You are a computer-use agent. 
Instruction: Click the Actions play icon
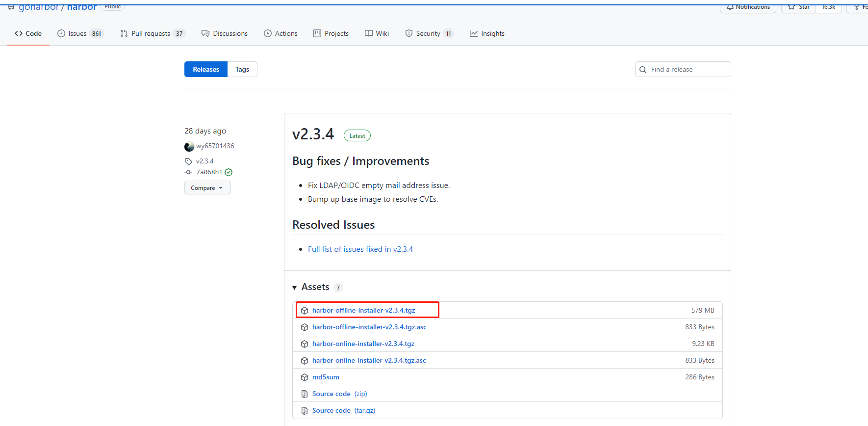(x=268, y=33)
